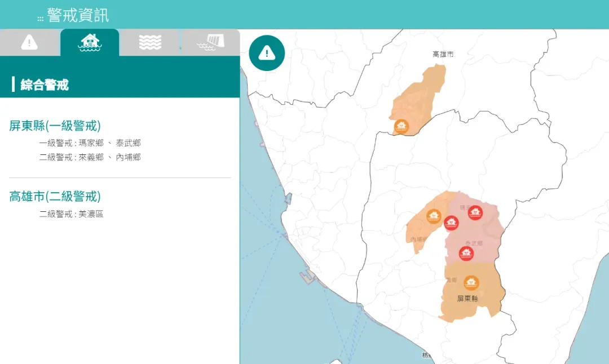Click the row 二級警戒 : 來義鄉 、 內埔鄉

pos(90,157)
